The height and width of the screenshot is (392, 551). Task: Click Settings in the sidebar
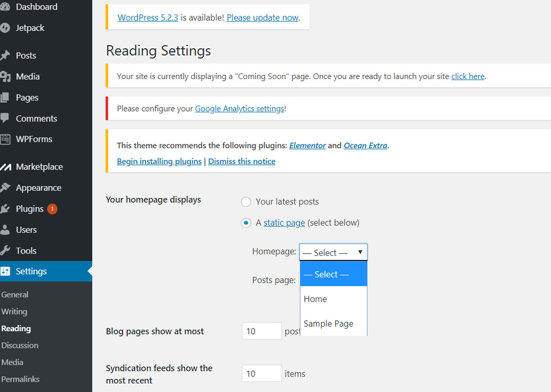click(46, 271)
